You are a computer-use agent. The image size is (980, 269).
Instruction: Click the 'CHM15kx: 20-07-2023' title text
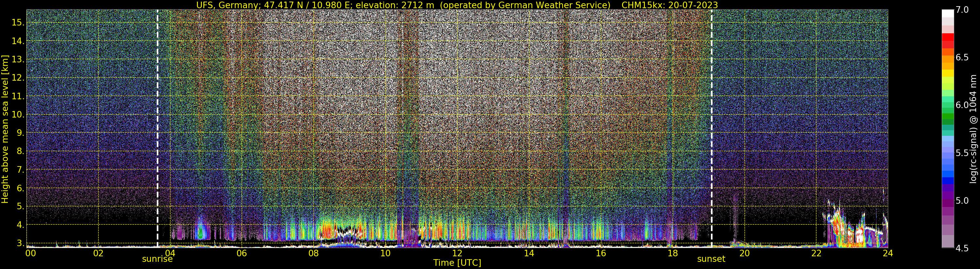pyautogui.click(x=669, y=5)
